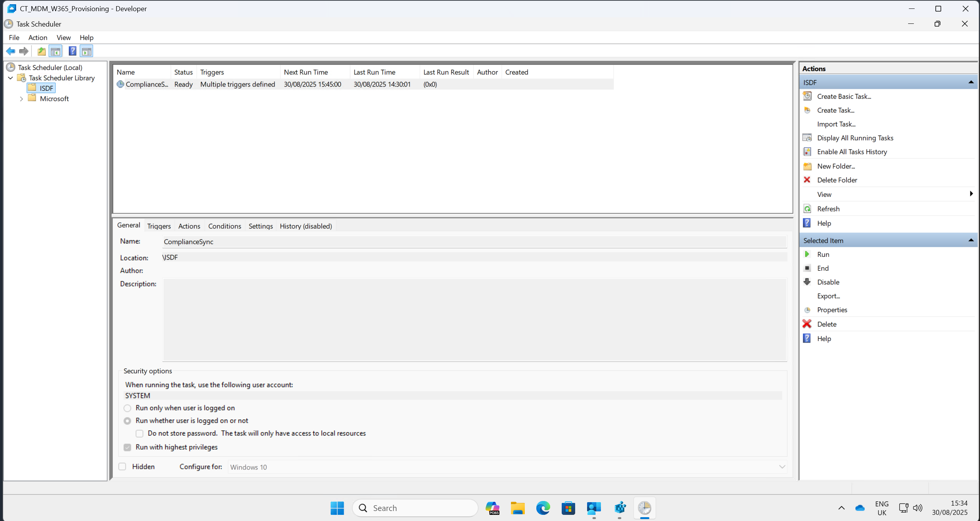The image size is (980, 521).
Task: Click the red Delete Folder icon
Action: pos(807,180)
